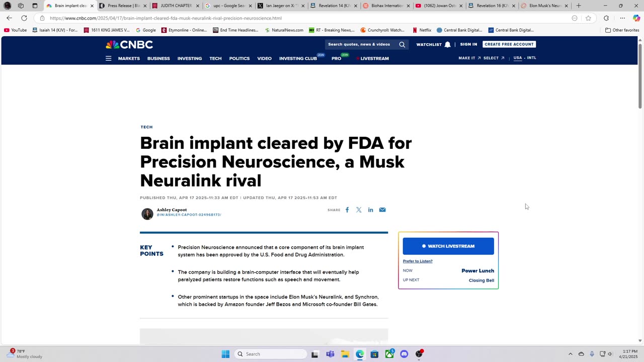644x362 pixels.
Task: Open Xbox app from taskbar
Action: [x=389, y=354]
